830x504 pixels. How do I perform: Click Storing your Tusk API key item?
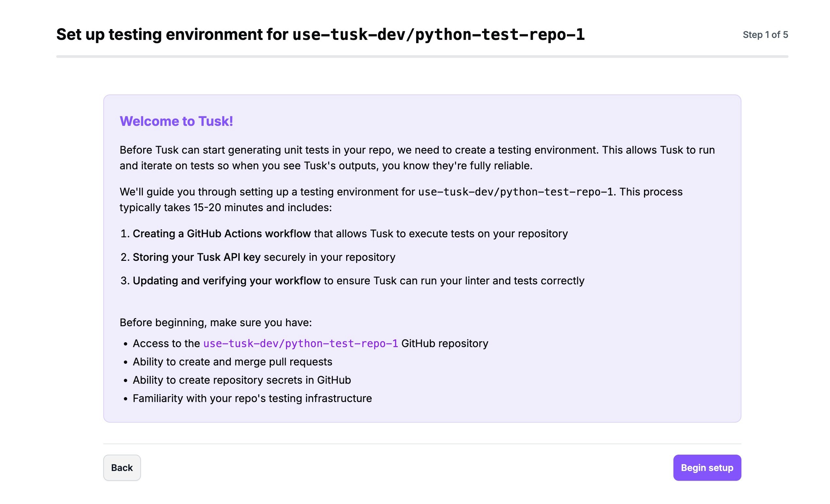pos(264,257)
